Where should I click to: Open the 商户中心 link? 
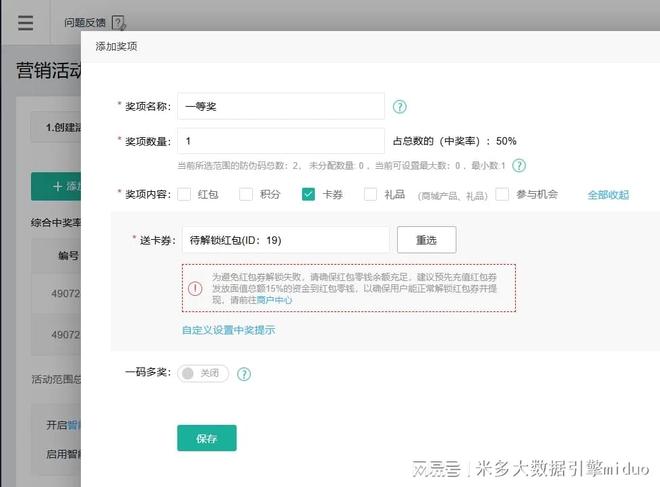[x=274, y=300]
